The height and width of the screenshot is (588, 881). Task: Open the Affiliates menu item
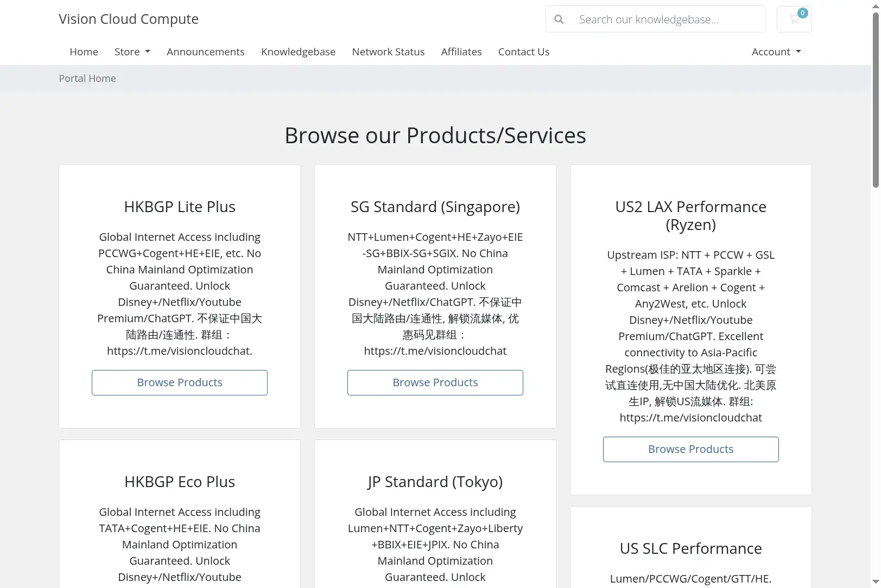[x=461, y=52]
